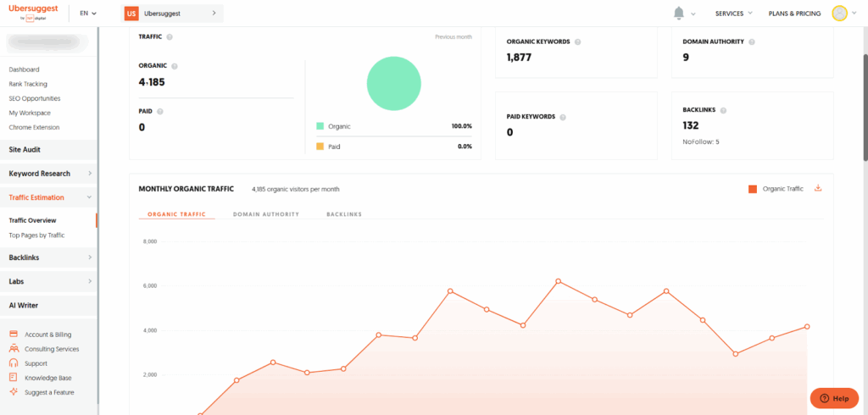Viewport: 868px width, 415px height.
Task: Open Plans & Pricing page
Action: [794, 14]
